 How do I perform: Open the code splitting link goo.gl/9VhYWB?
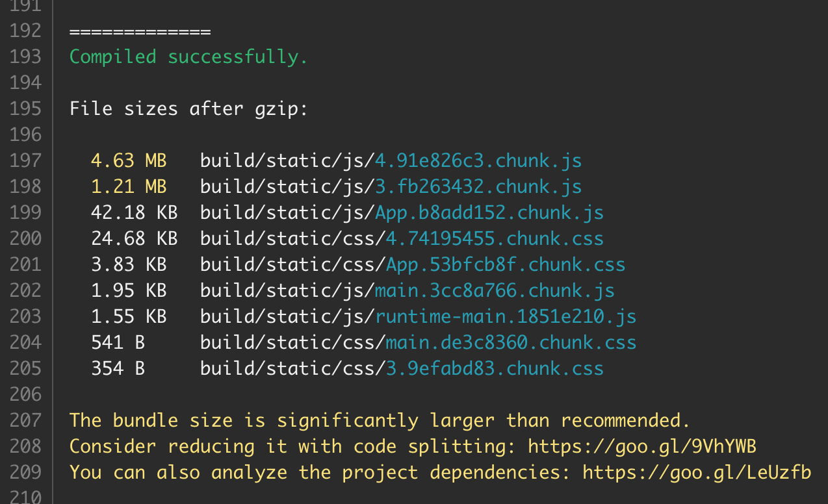642,446
